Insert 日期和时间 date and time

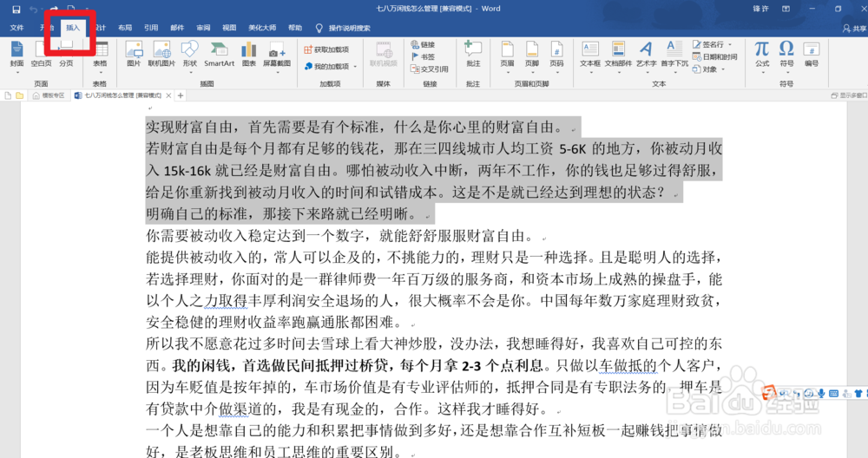[x=714, y=57]
